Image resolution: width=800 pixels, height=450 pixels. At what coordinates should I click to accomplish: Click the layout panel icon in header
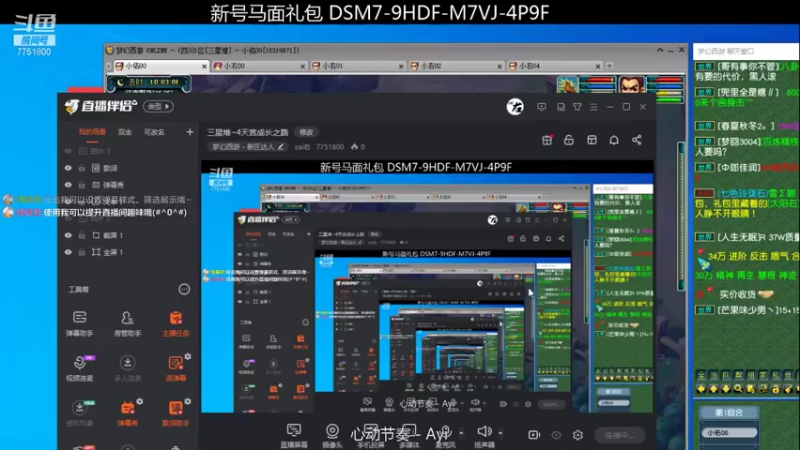[x=592, y=140]
